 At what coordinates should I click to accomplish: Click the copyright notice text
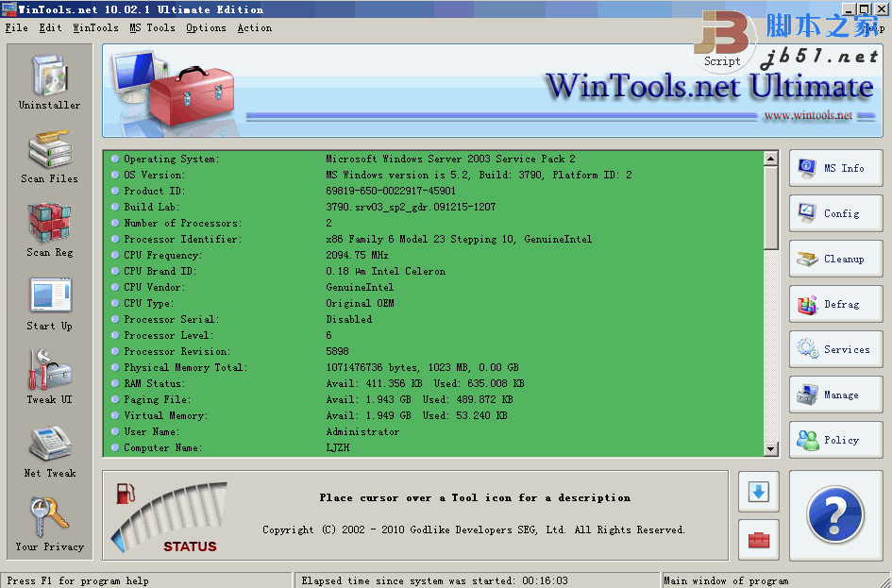tap(474, 529)
